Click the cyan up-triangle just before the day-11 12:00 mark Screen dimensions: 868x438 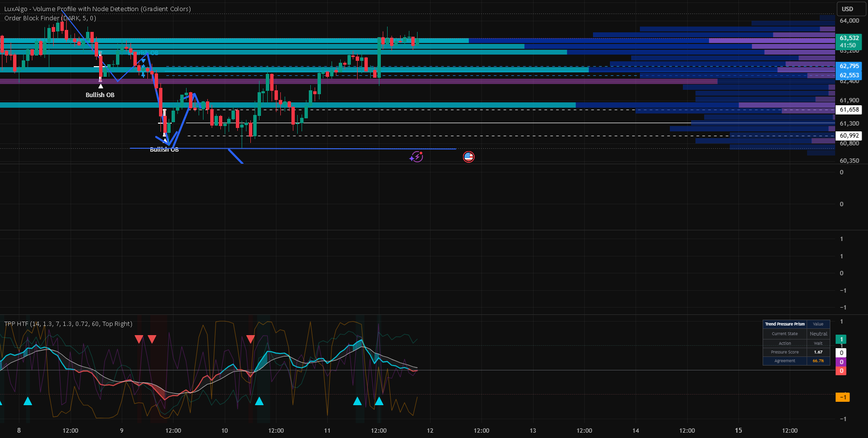point(357,401)
